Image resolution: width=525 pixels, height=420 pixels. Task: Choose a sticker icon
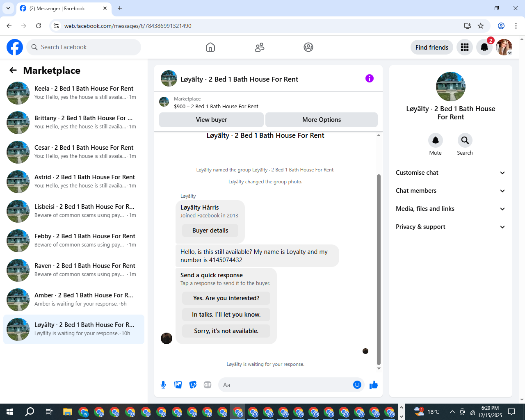[x=193, y=385]
